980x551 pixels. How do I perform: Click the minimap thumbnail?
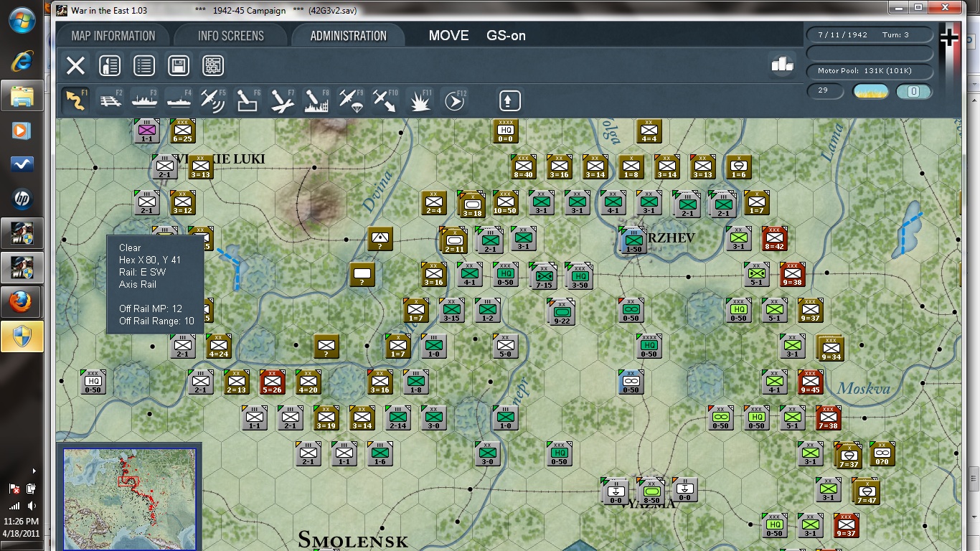(x=130, y=499)
